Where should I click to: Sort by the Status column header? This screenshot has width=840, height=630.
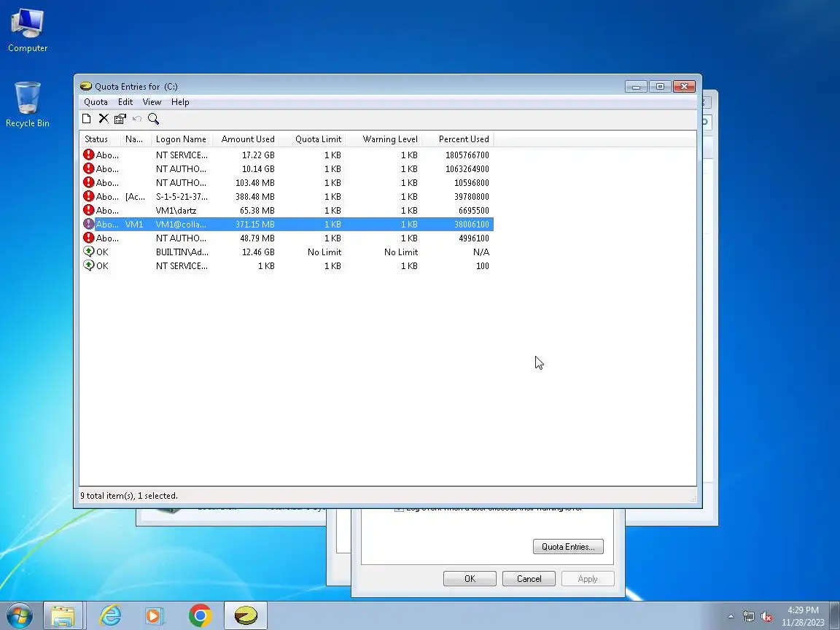(100, 139)
